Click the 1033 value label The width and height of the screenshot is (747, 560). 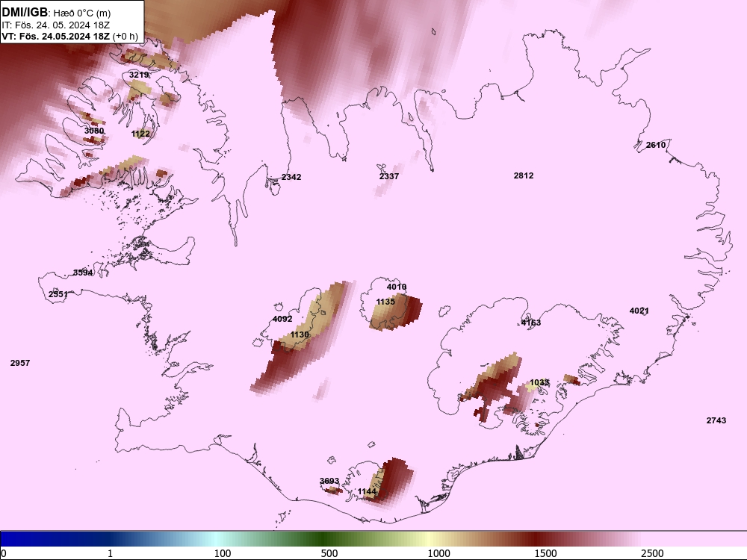[x=539, y=382]
